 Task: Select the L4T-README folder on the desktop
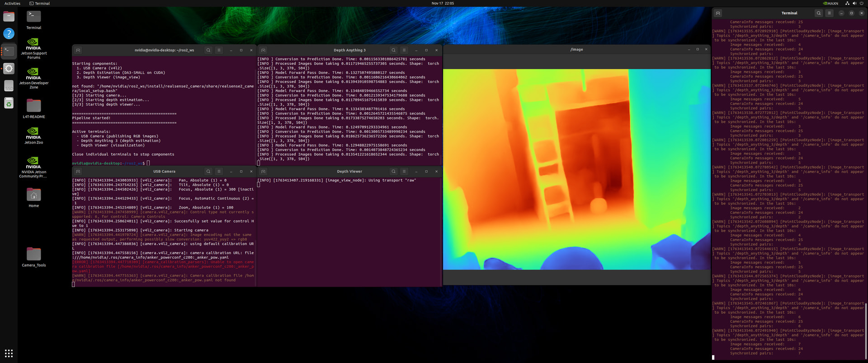coord(33,108)
